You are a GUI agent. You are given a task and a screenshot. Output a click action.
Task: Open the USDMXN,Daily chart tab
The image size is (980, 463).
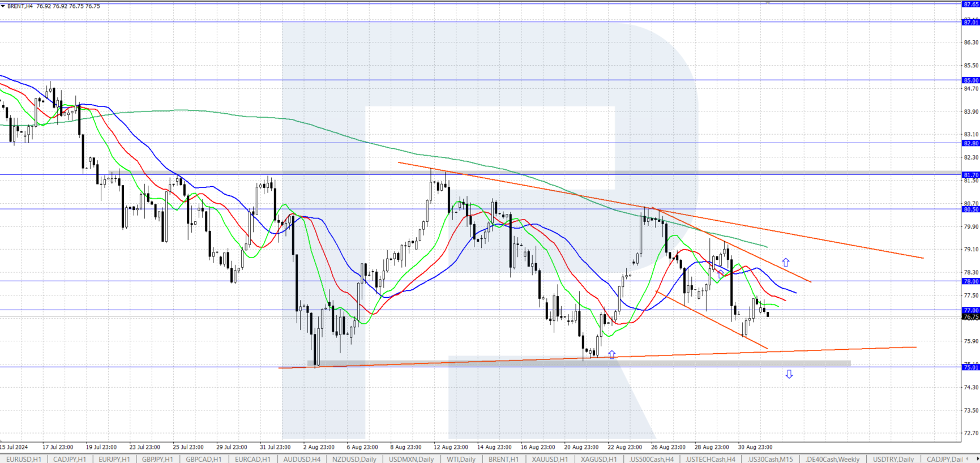412,459
